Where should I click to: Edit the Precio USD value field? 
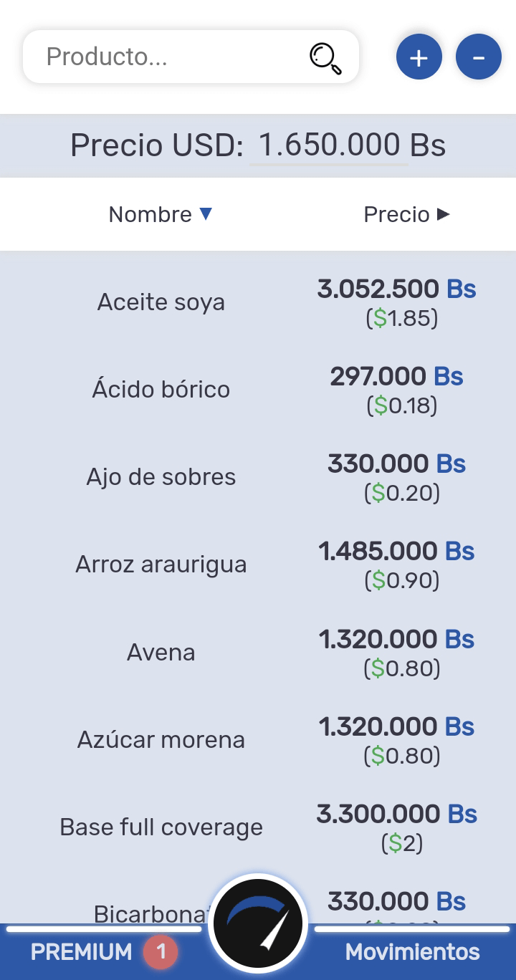click(328, 145)
